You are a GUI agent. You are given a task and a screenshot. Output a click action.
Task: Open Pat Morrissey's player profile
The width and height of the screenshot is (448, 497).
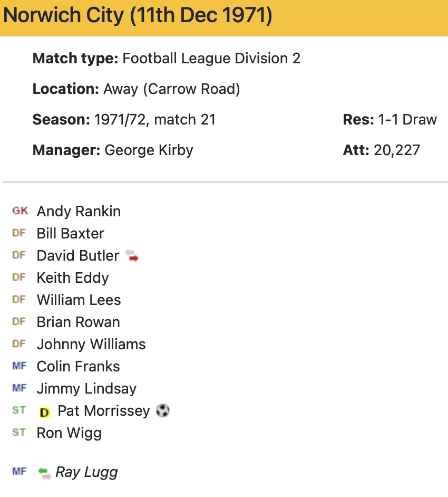[x=104, y=411]
